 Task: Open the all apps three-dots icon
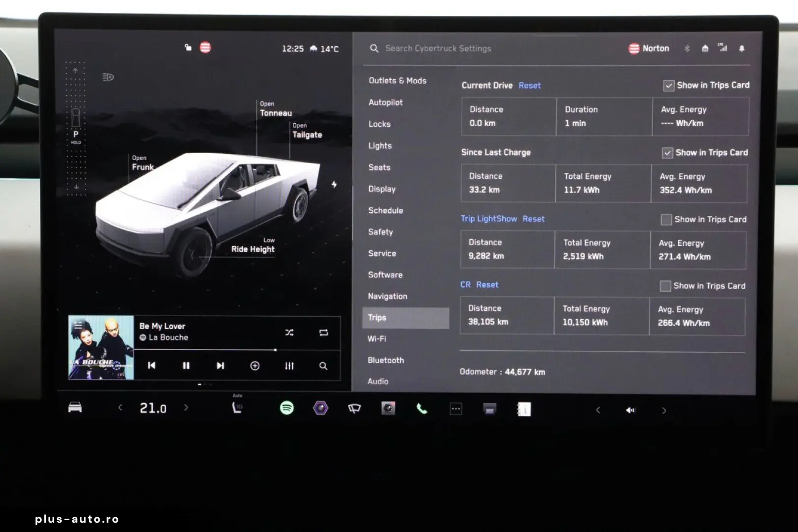coord(456,409)
